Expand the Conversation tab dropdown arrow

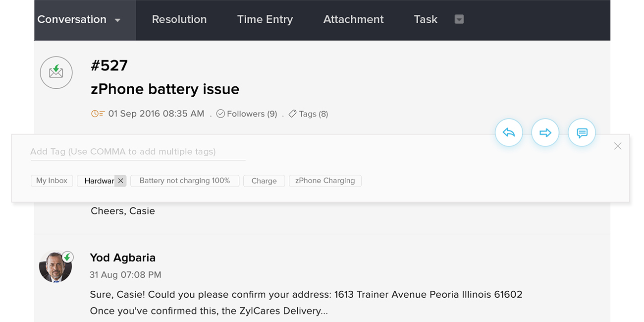(x=118, y=20)
